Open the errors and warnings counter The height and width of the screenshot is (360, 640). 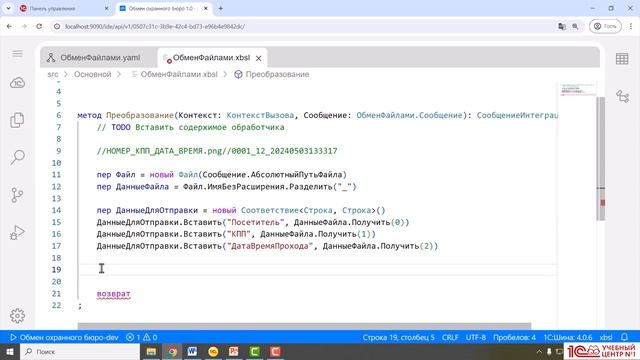(142, 338)
